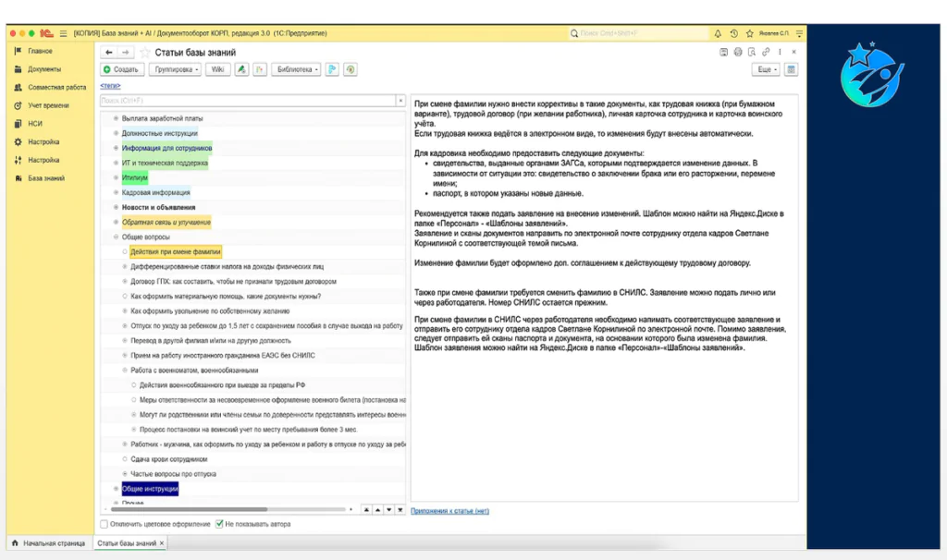The height and width of the screenshot is (560, 947).
Task: Click the print icon in form header
Action: click(737, 53)
